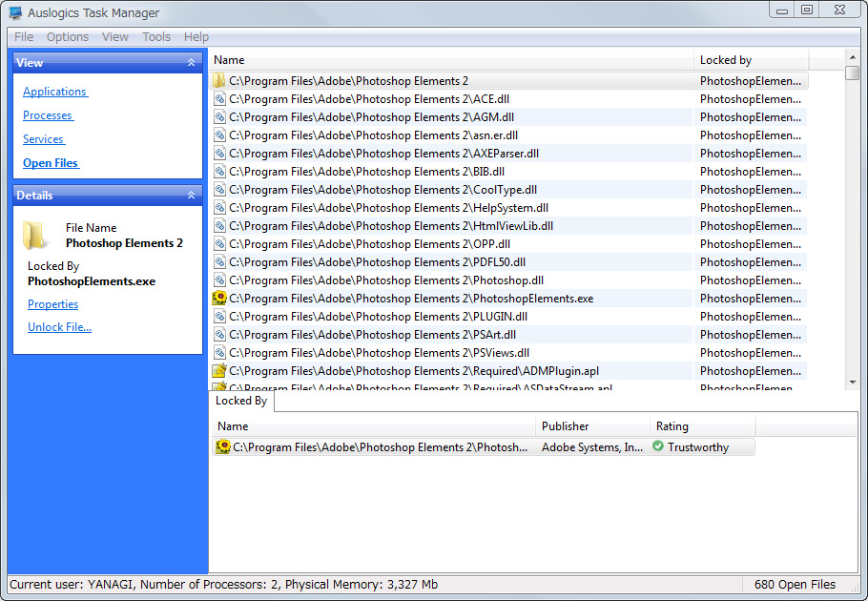868x601 pixels.
Task: Click the Trustworthy rating text
Action: click(x=698, y=447)
